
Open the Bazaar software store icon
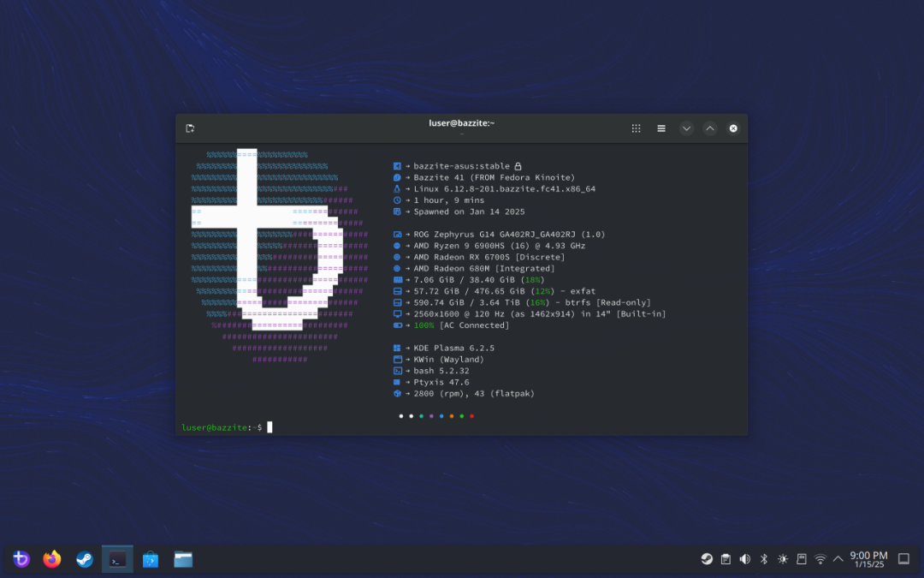pos(151,559)
